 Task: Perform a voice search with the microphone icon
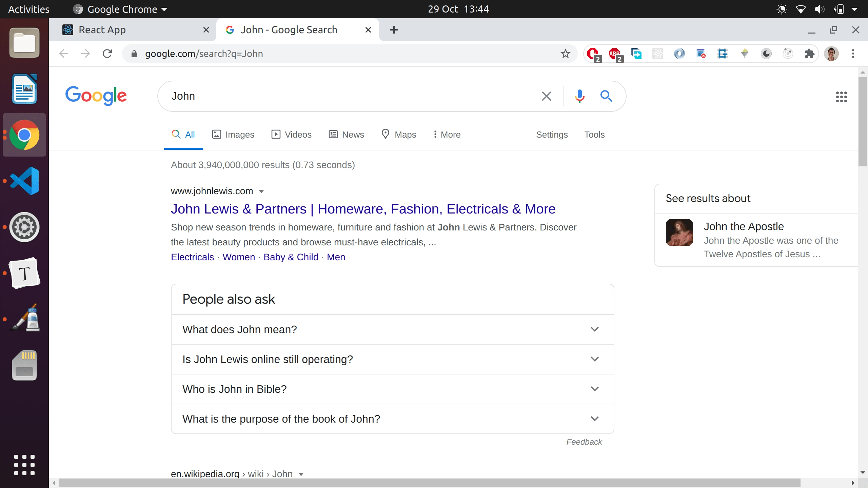(579, 96)
